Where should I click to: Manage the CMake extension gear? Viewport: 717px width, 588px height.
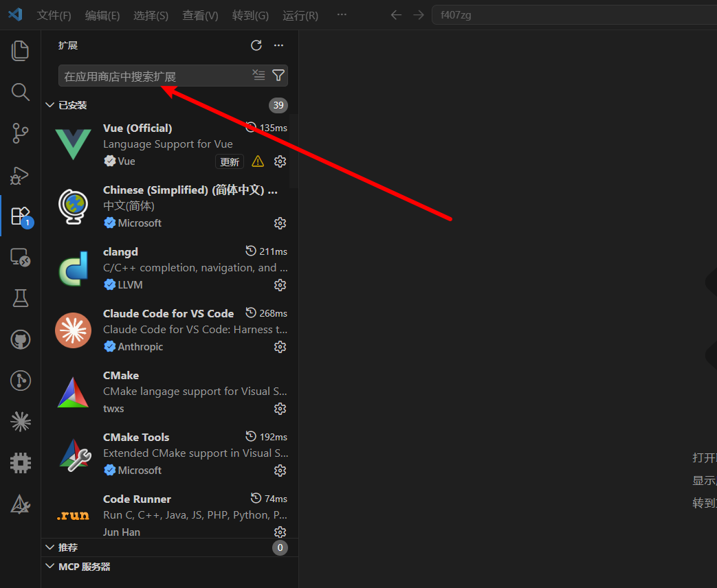(x=280, y=409)
